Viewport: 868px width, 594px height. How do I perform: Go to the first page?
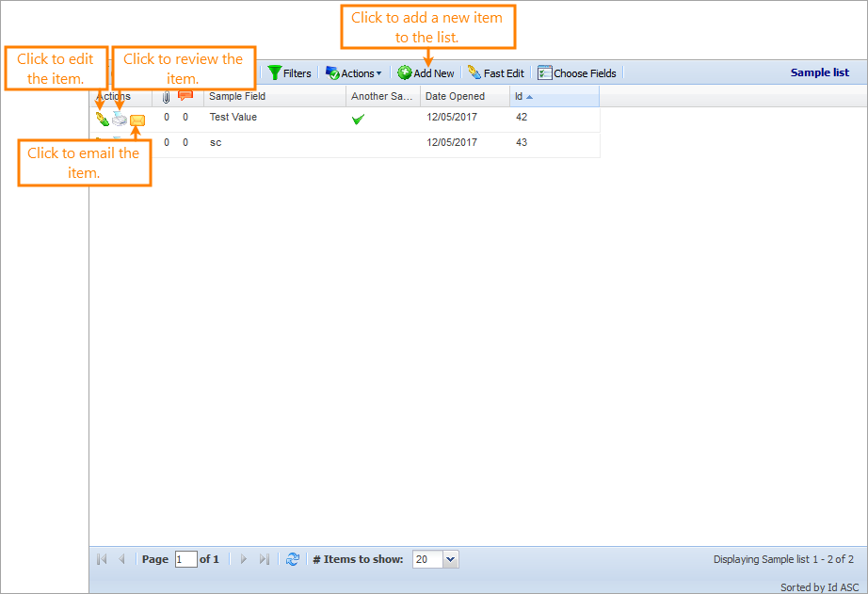(102, 559)
